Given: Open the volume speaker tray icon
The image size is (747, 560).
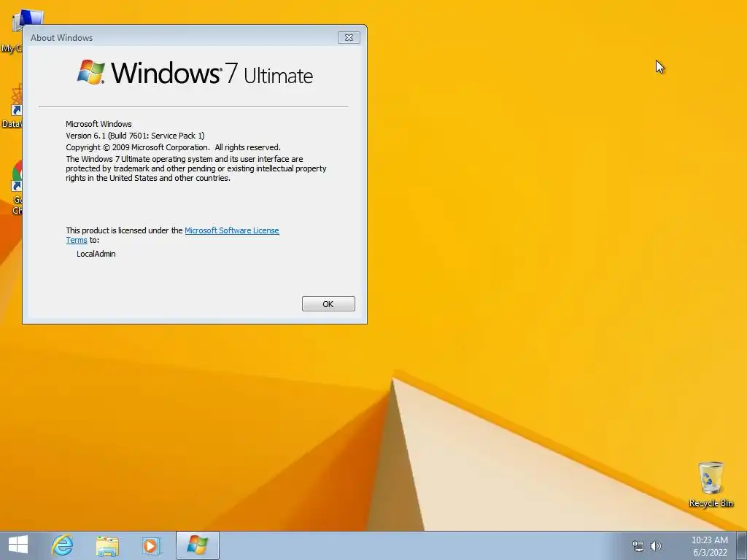Looking at the screenshot, I should (x=656, y=546).
